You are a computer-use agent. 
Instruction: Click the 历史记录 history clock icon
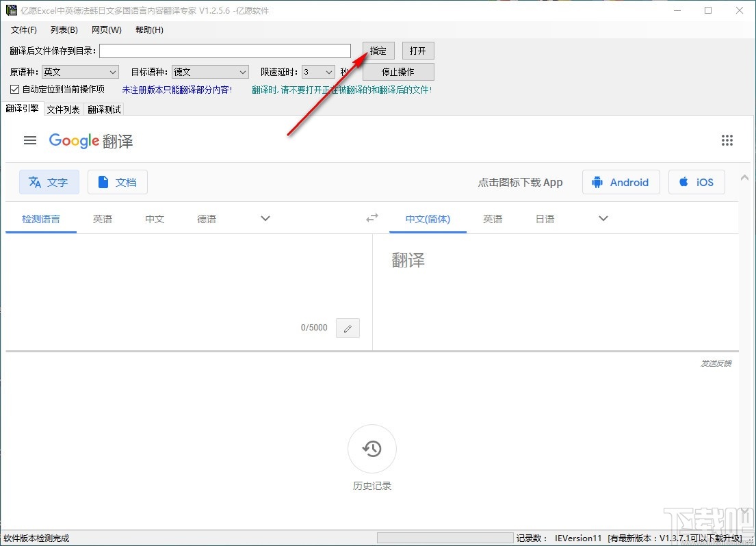[x=372, y=449]
